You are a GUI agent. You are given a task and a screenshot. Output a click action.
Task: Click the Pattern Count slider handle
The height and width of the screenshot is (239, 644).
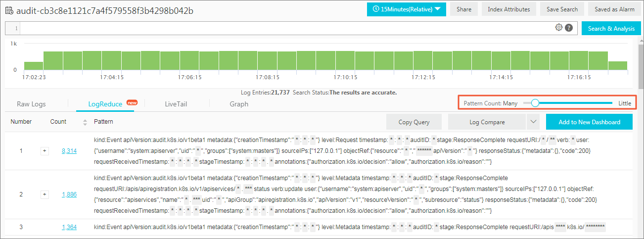(x=535, y=103)
